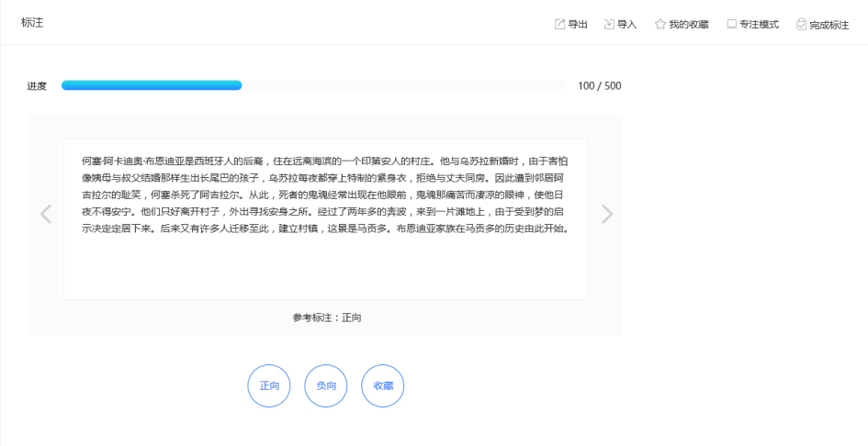Label the passage as 负向

click(x=326, y=386)
